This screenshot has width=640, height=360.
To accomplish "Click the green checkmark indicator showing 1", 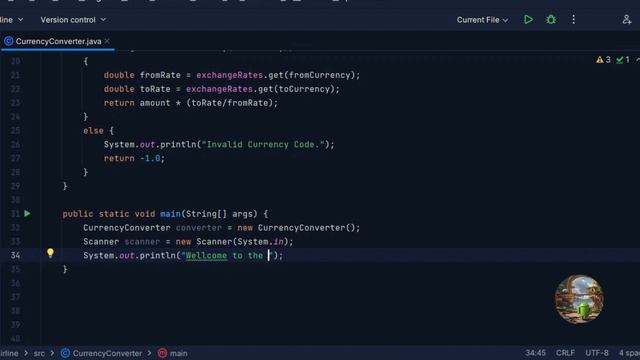I will pyautogui.click(x=622, y=60).
